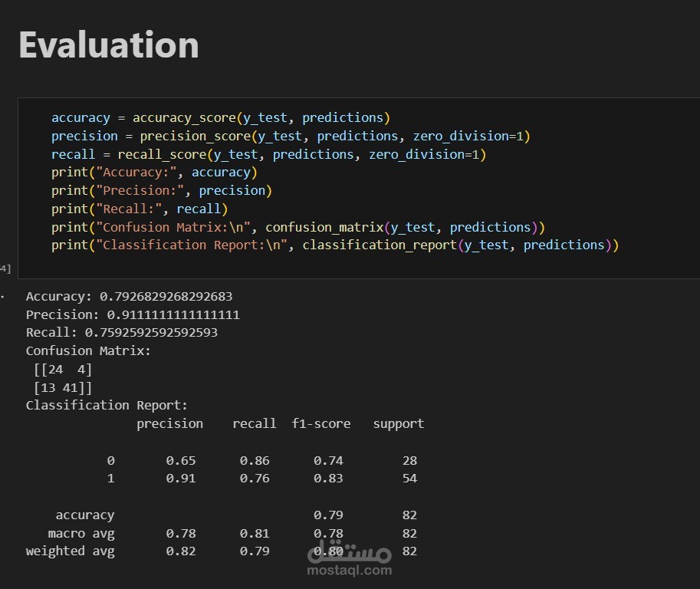Image resolution: width=700 pixels, height=589 pixels.
Task: Click the classification_report call in the code
Action: point(377,245)
